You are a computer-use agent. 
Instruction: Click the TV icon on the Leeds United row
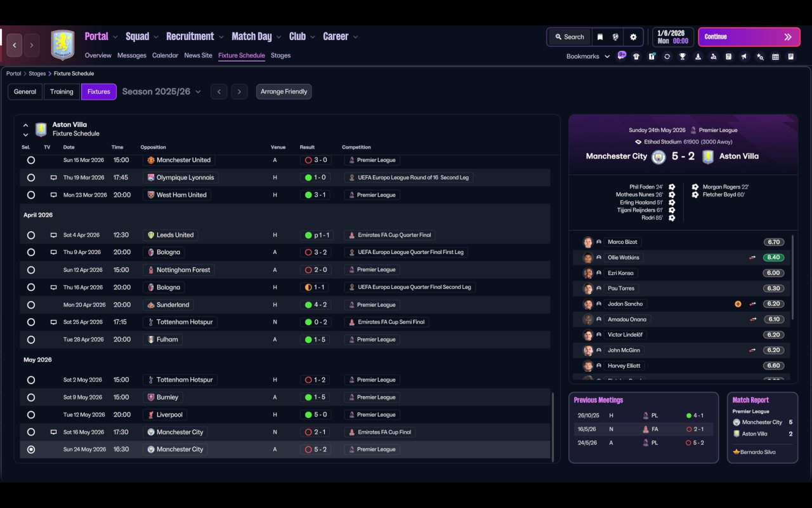coord(54,235)
